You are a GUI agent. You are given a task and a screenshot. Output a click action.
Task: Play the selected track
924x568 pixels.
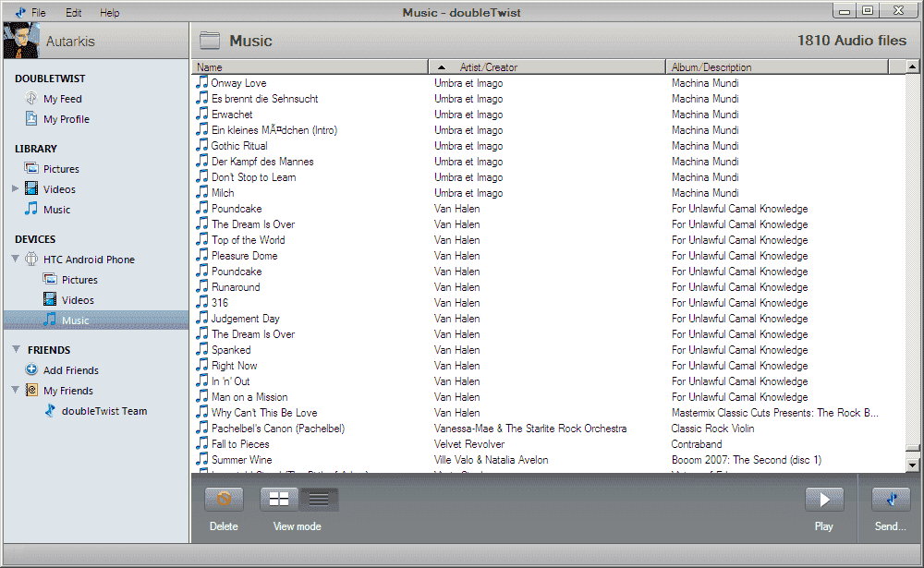pos(824,500)
